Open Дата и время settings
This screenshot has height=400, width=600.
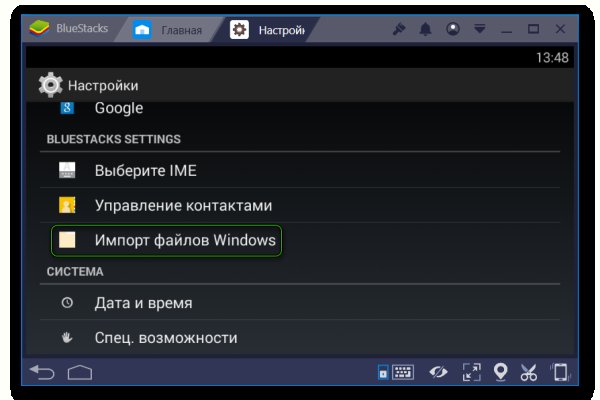click(143, 303)
